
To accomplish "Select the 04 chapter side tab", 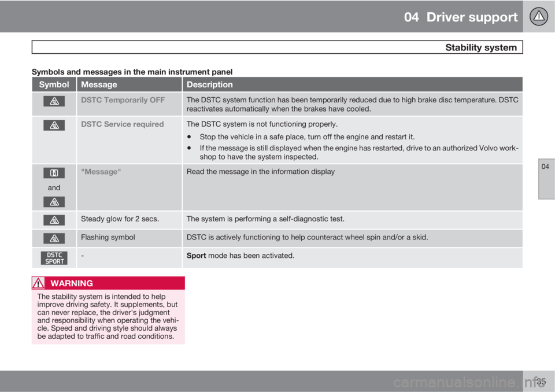I will point(546,179).
